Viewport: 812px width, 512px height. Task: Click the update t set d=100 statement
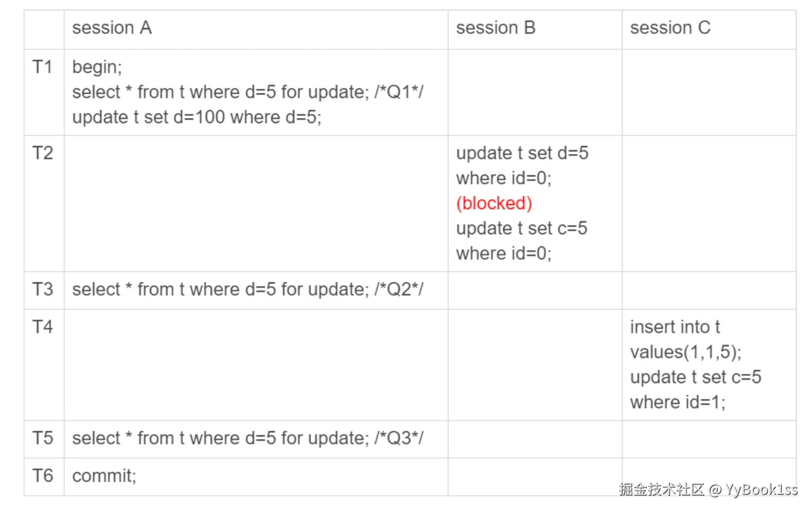pos(196,117)
